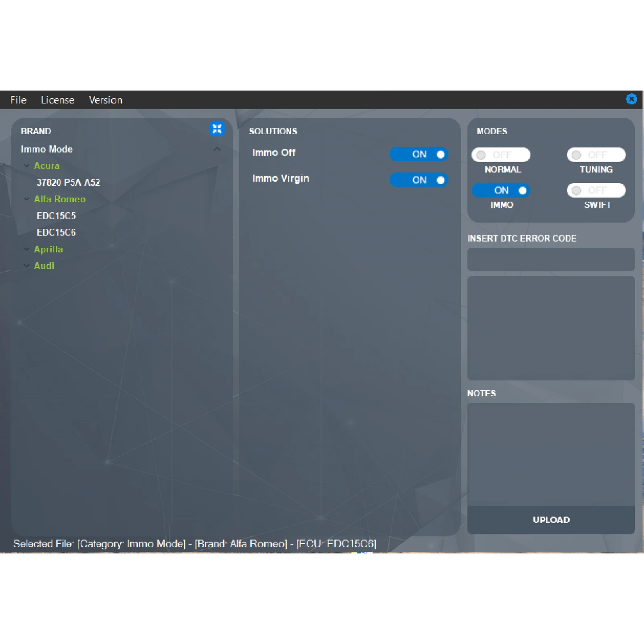Turn on the TUNING mode toggle

[x=596, y=155]
